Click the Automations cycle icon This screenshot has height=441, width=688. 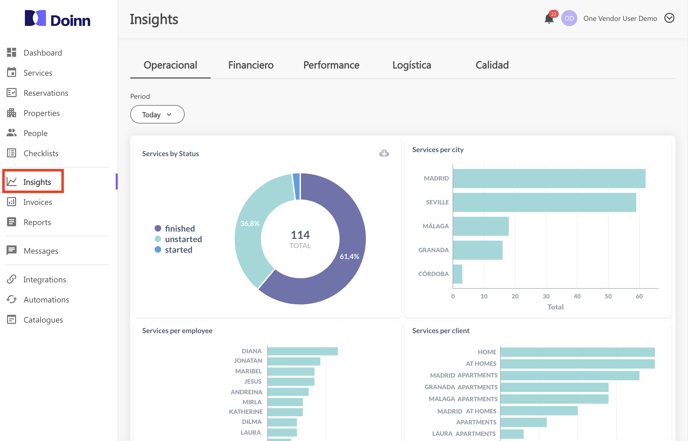pyautogui.click(x=12, y=299)
